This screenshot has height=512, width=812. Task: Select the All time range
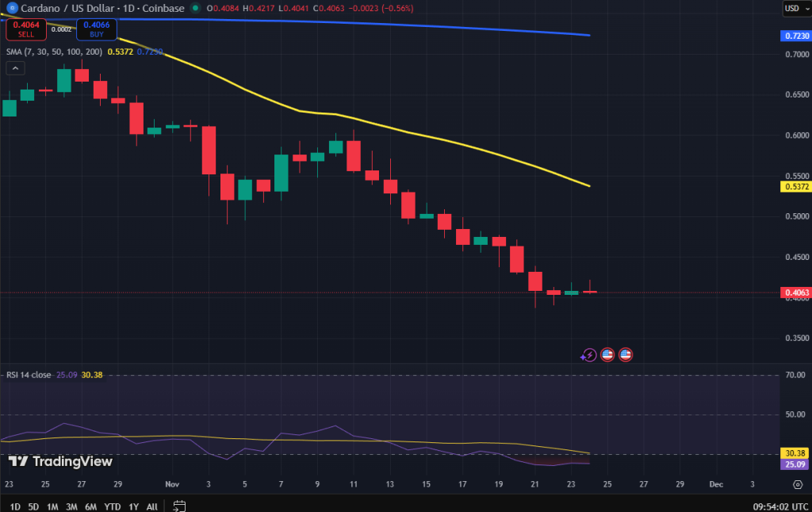coord(151,506)
